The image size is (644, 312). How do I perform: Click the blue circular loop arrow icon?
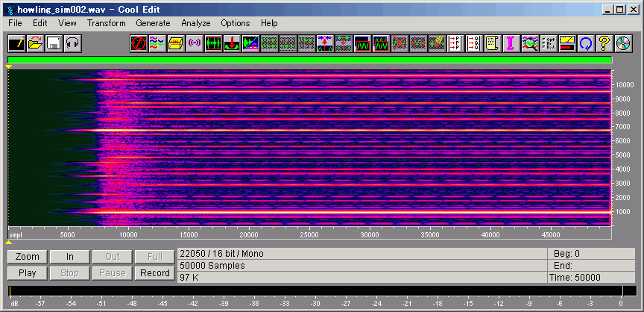pos(586,43)
